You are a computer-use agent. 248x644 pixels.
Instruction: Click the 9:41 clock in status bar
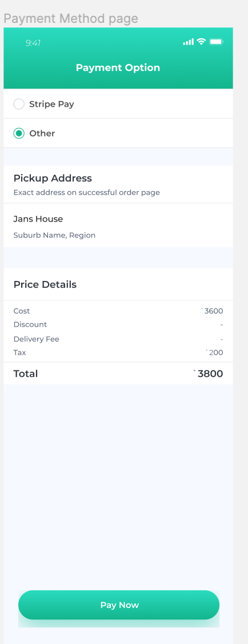coord(33,43)
